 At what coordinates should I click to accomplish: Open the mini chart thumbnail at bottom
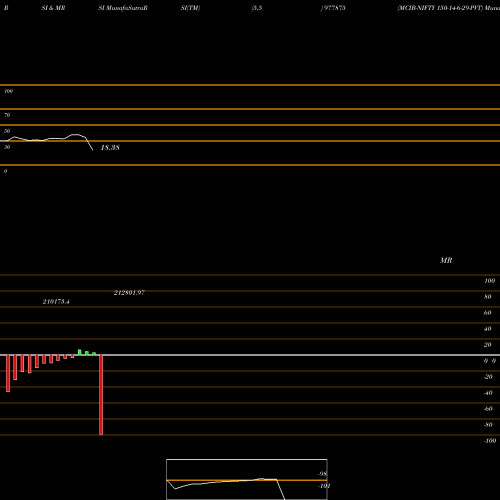pyautogui.click(x=247, y=479)
